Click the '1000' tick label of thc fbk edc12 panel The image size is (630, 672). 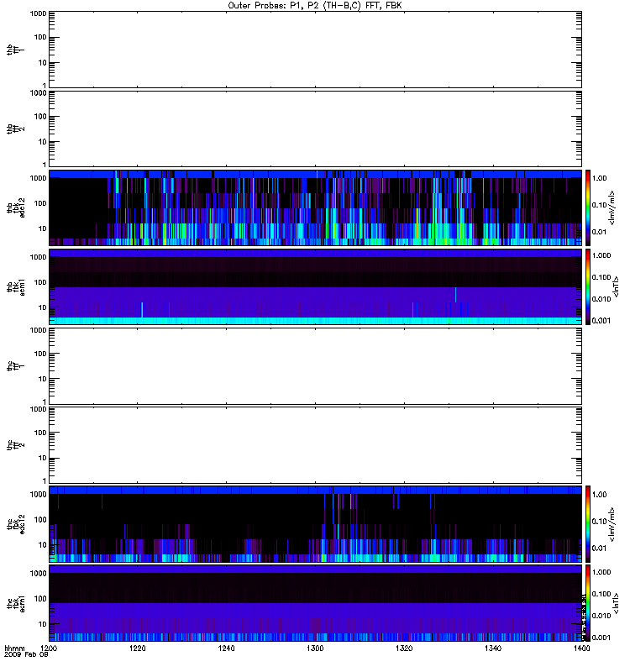(x=38, y=494)
